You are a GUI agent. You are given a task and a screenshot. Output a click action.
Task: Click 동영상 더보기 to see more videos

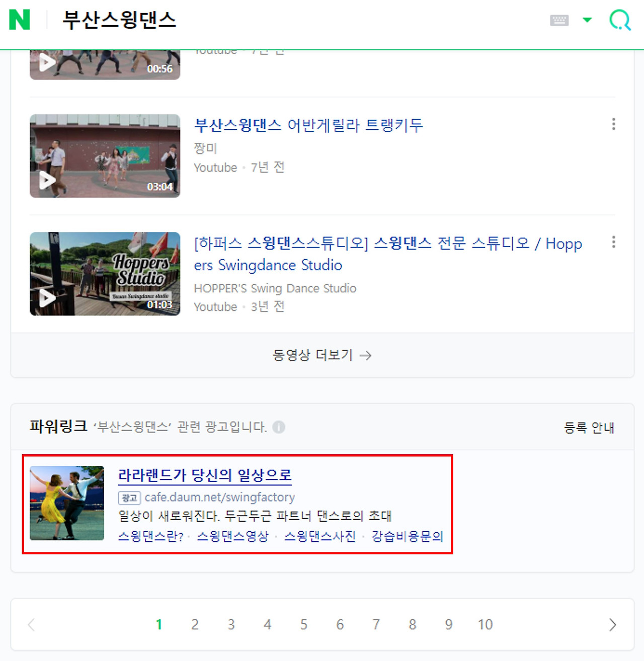point(322,355)
